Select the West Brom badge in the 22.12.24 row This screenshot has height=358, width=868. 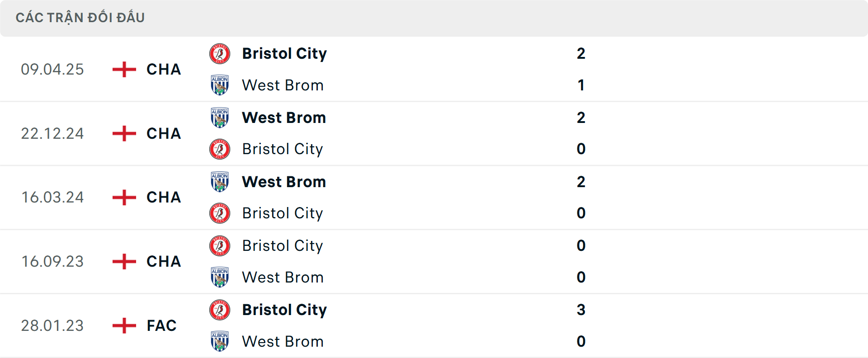point(220,118)
